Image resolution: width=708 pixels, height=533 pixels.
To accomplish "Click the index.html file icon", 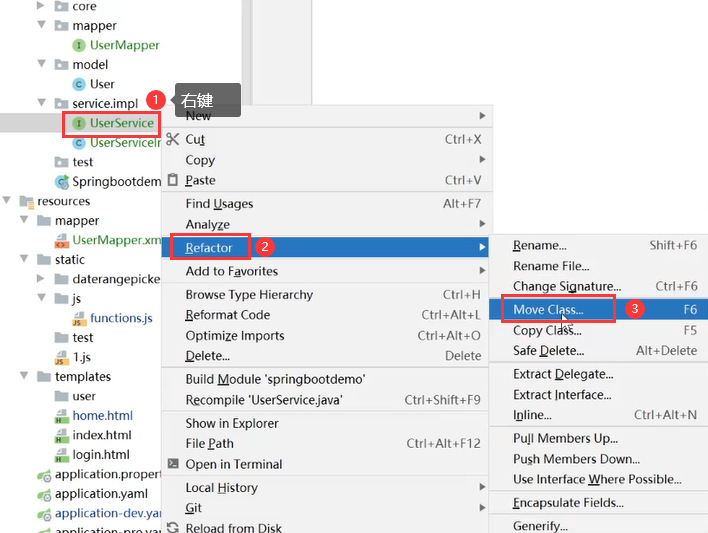I will tap(61, 435).
